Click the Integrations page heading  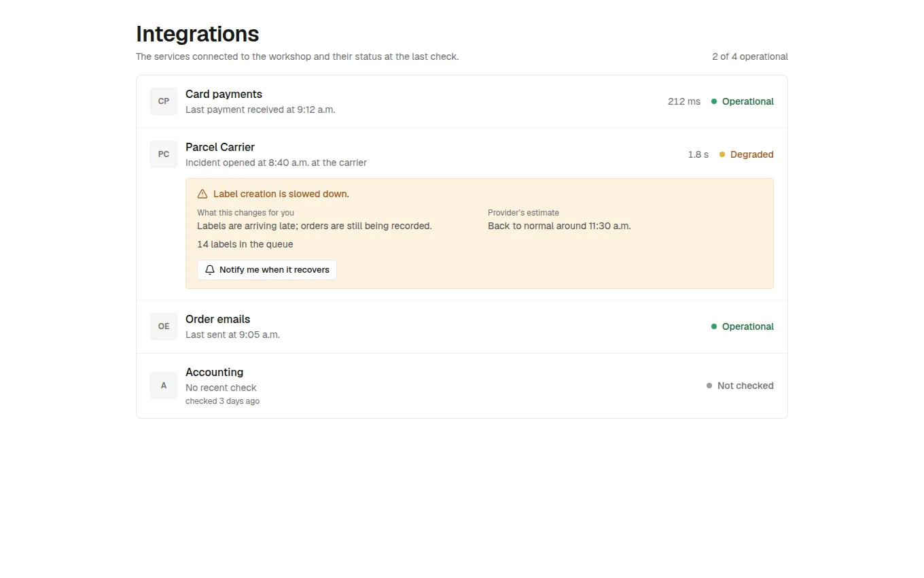click(198, 34)
